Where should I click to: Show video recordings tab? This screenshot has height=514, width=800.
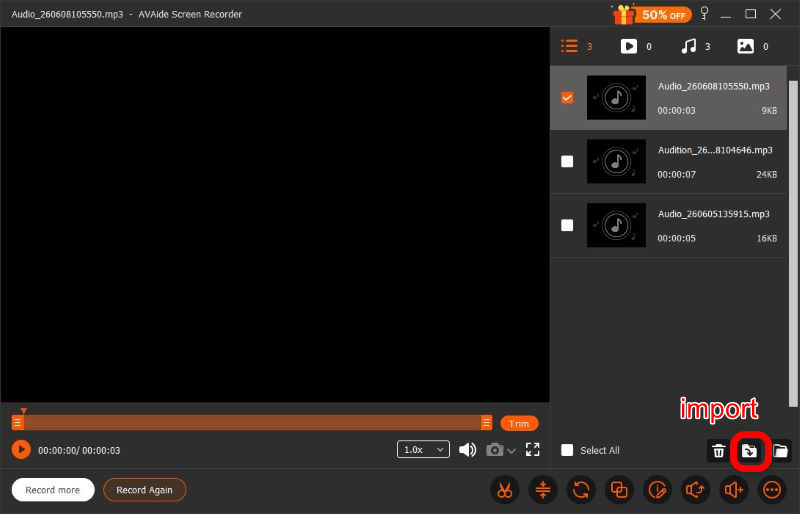636,46
